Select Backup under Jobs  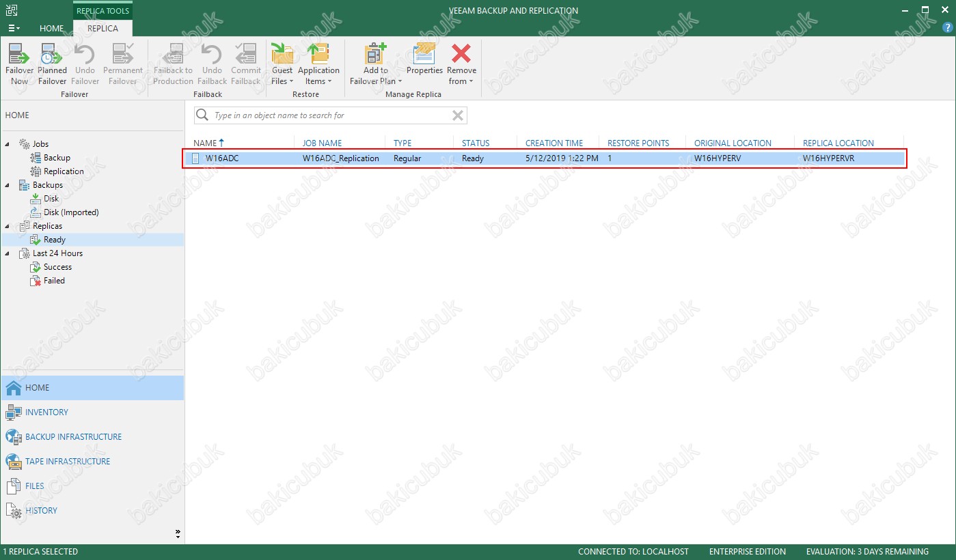point(57,158)
